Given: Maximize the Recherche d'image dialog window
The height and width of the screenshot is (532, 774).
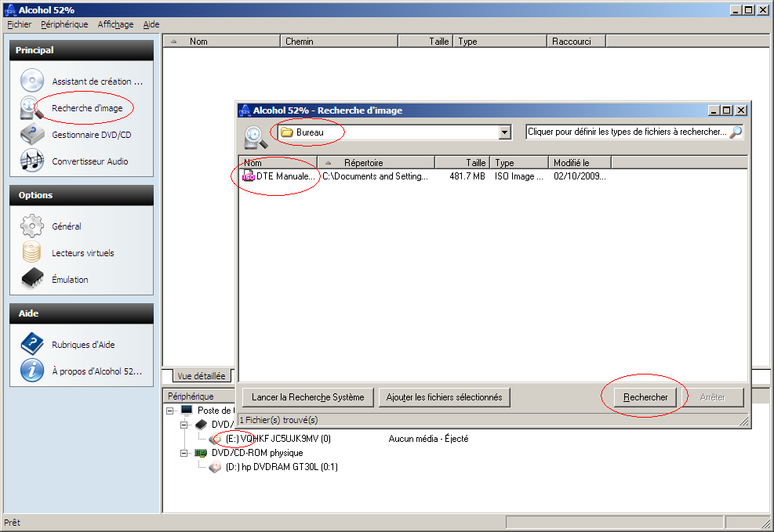Looking at the screenshot, I should click(727, 110).
